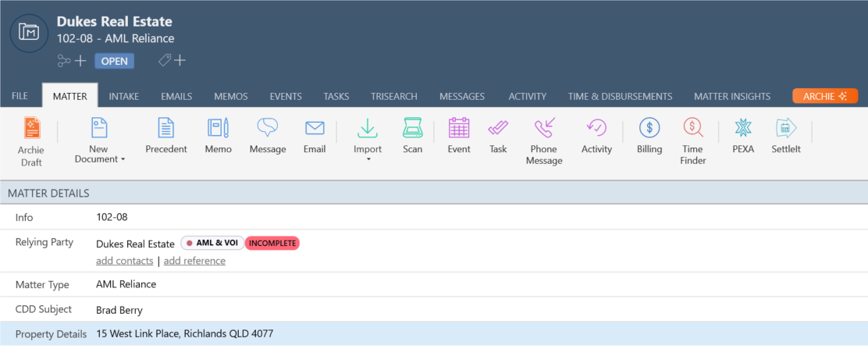
Task: Create a New Document
Action: point(99,142)
